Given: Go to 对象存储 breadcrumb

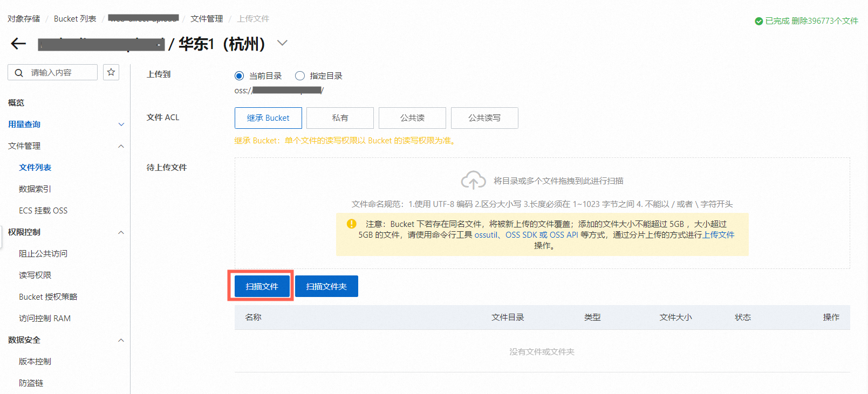Looking at the screenshot, I should point(24,19).
